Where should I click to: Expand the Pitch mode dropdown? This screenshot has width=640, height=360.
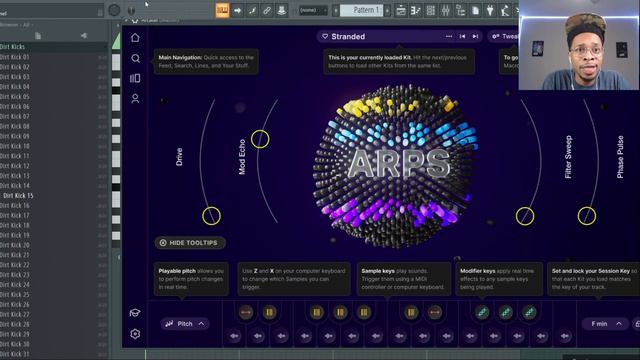click(x=184, y=324)
